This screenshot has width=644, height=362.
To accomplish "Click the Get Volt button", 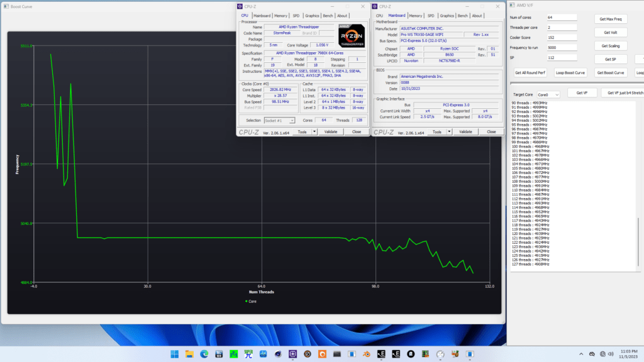I will (x=611, y=33).
